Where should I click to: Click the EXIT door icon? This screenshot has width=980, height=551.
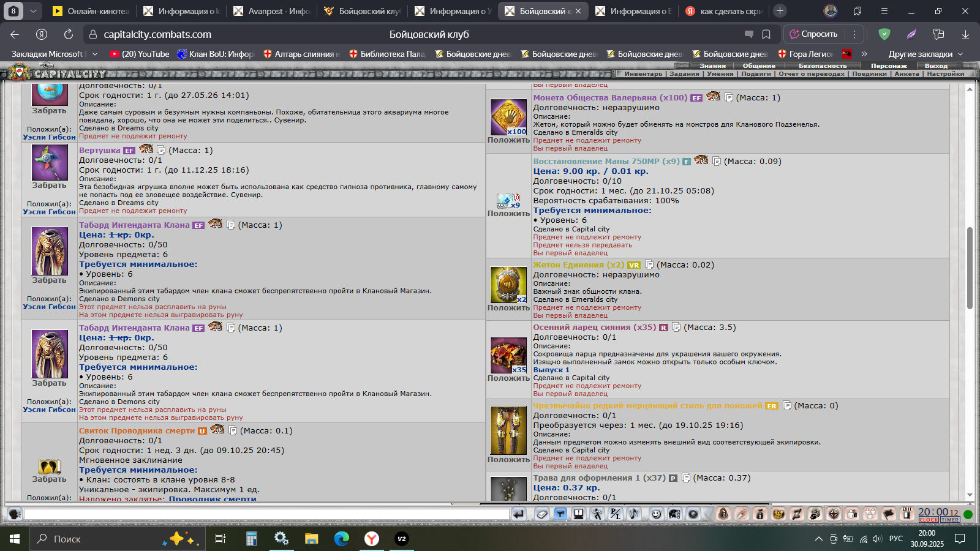point(907,514)
